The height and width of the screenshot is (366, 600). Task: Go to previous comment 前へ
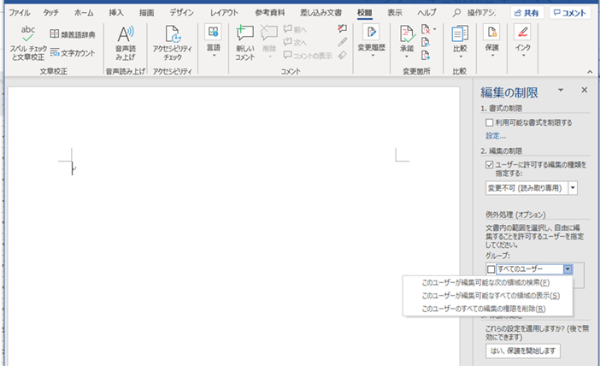click(295, 29)
